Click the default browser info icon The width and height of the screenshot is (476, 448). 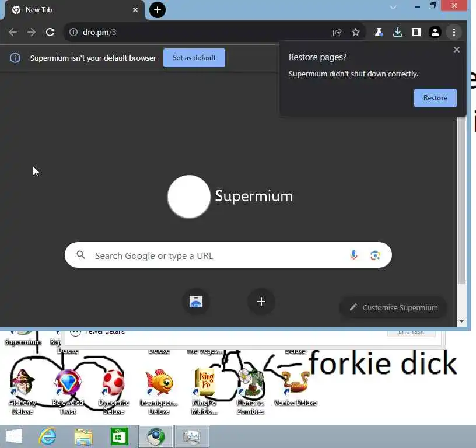point(15,58)
